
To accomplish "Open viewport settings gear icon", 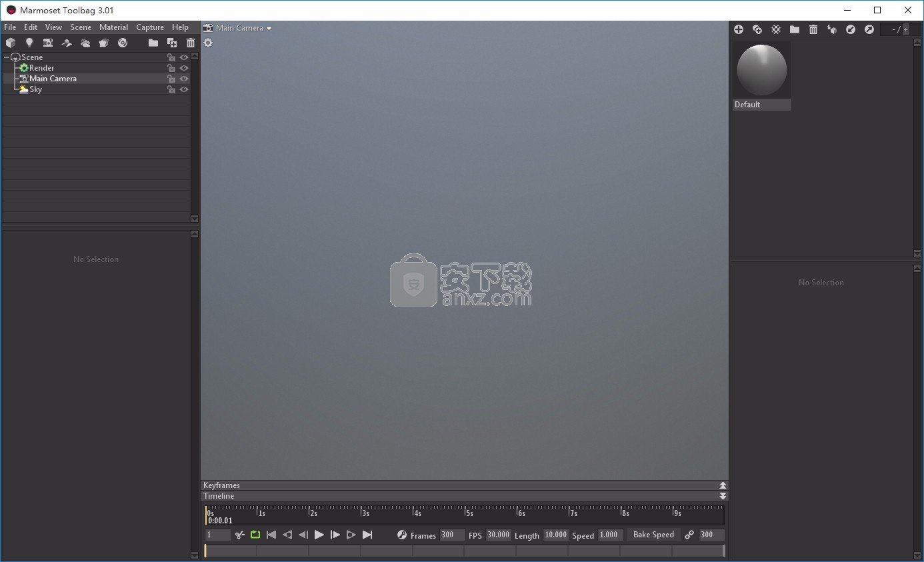I will [208, 43].
